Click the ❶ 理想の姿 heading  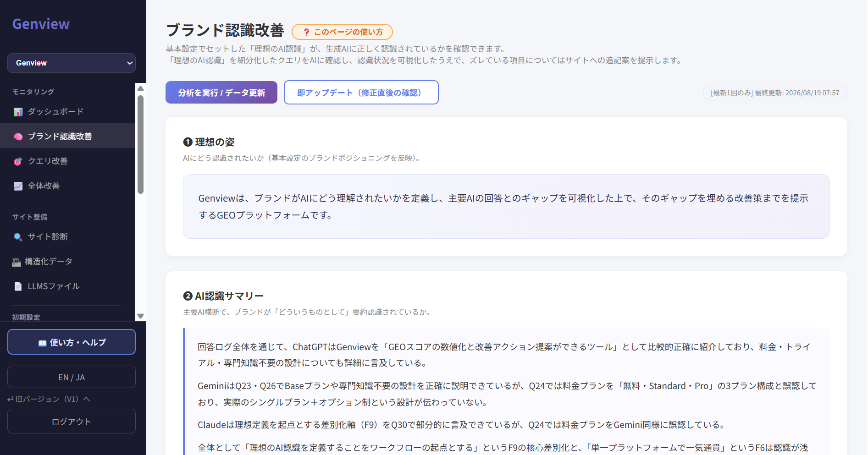tap(209, 142)
